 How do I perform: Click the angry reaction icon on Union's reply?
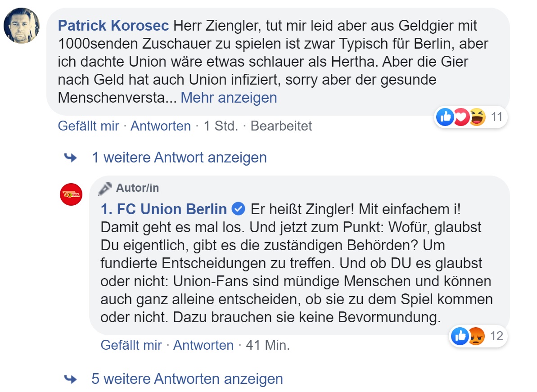pyautogui.click(x=476, y=336)
